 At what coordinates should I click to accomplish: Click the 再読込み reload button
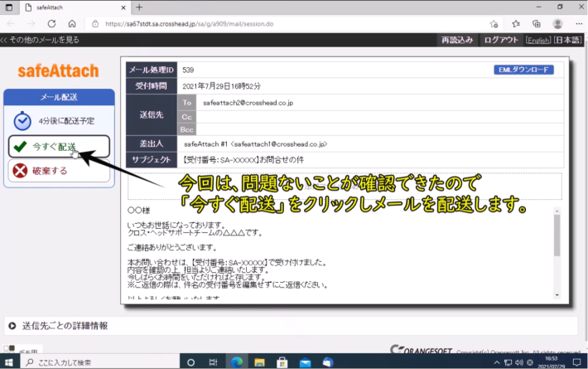tap(457, 40)
